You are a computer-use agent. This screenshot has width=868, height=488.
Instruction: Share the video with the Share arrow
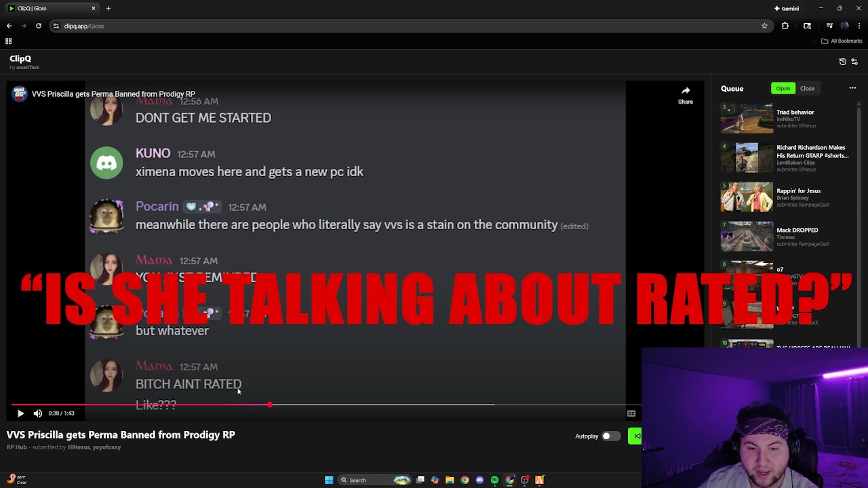686,95
